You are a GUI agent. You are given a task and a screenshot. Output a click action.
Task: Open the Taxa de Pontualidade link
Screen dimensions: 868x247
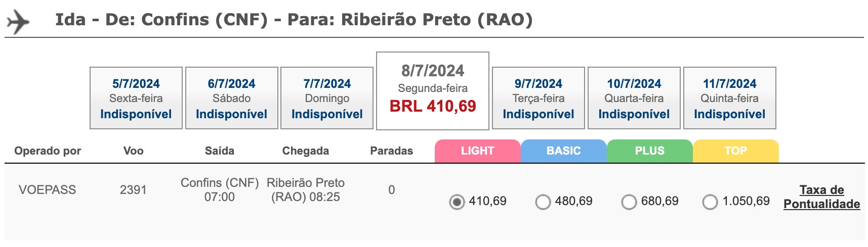click(x=822, y=197)
